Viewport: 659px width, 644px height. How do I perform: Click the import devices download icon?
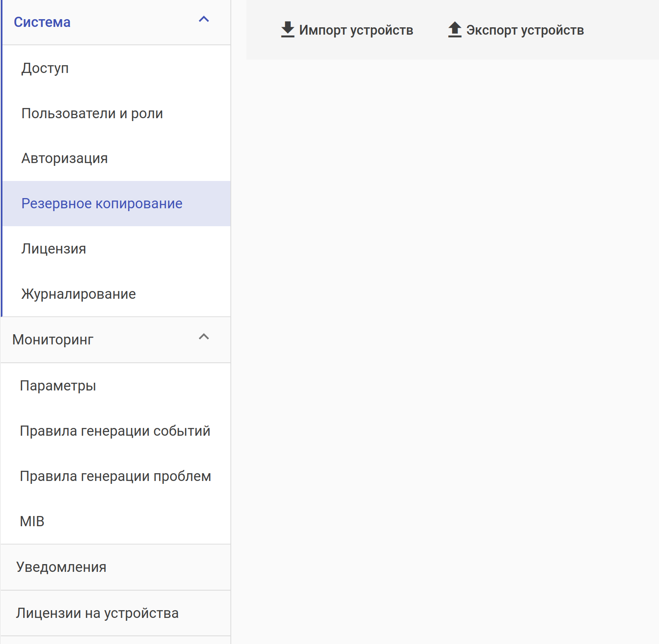[287, 30]
